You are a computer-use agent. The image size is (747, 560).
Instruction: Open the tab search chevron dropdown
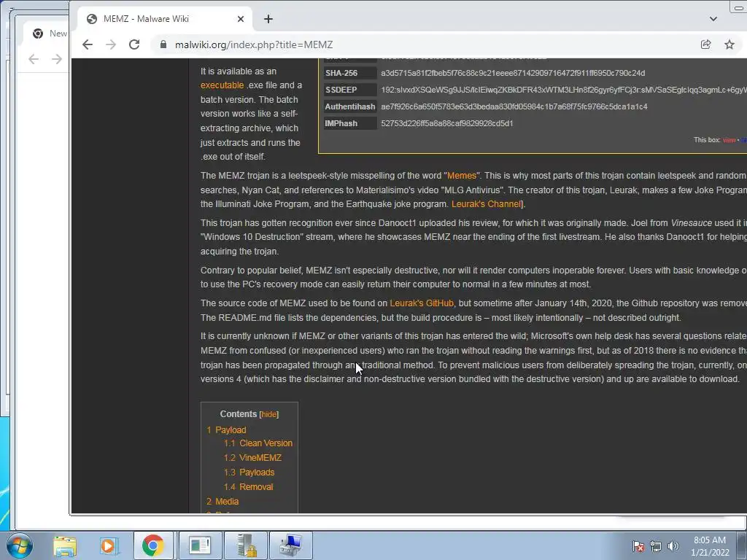click(713, 19)
